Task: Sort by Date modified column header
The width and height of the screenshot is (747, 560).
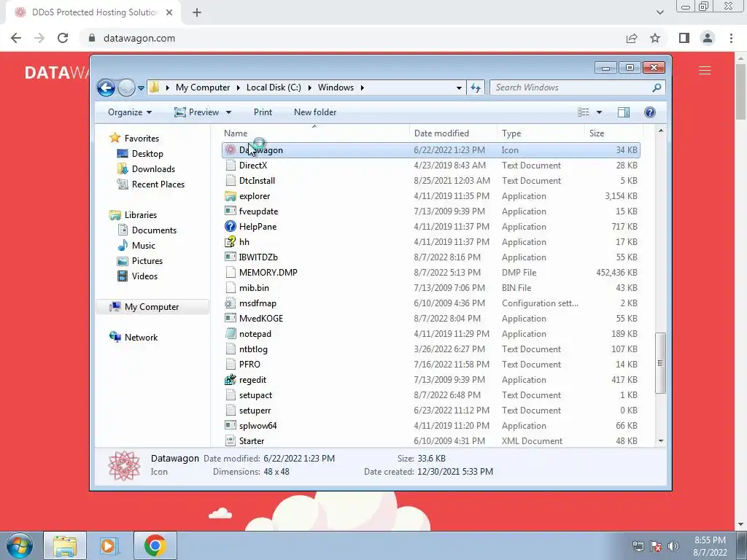Action: coord(452,133)
